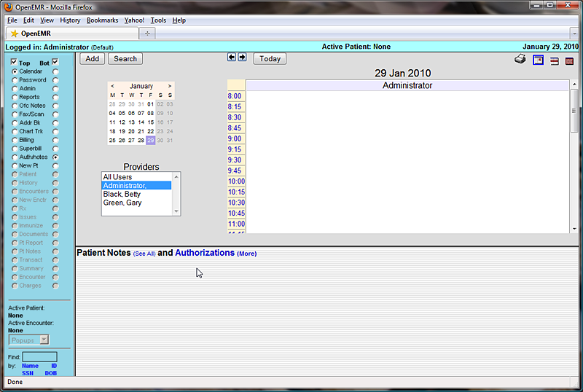Screen dimensions: 583x392
Task: Select day 15 in January mini calendar
Action: click(x=151, y=122)
